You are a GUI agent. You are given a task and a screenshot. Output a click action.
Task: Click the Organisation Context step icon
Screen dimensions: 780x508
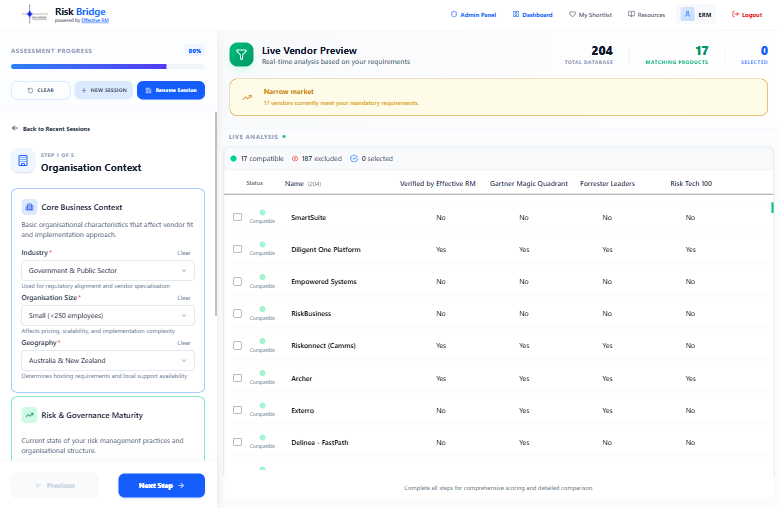pyautogui.click(x=23, y=161)
